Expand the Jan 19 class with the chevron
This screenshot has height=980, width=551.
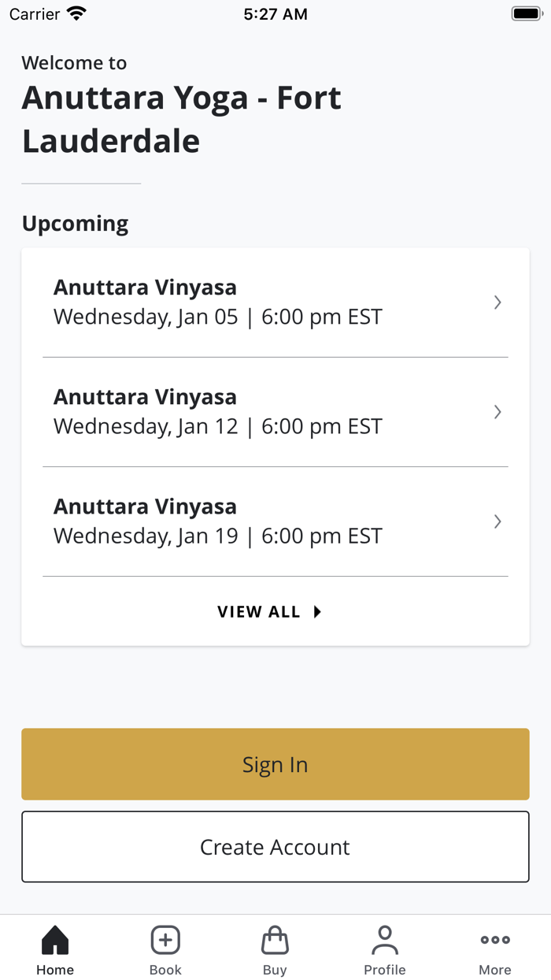[x=497, y=521]
